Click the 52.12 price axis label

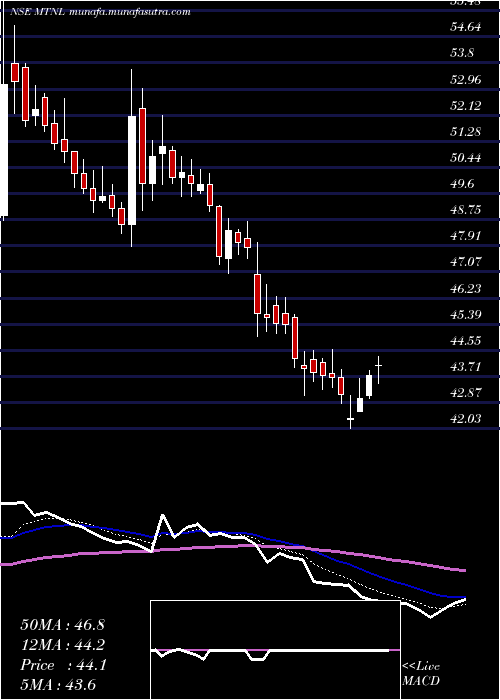point(465,106)
